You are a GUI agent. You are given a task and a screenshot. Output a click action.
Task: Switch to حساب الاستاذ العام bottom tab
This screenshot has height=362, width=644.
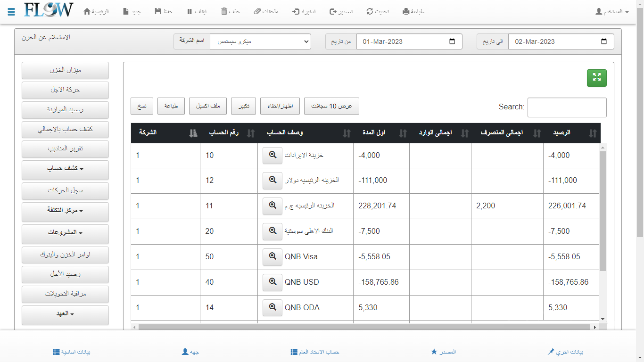(x=315, y=352)
